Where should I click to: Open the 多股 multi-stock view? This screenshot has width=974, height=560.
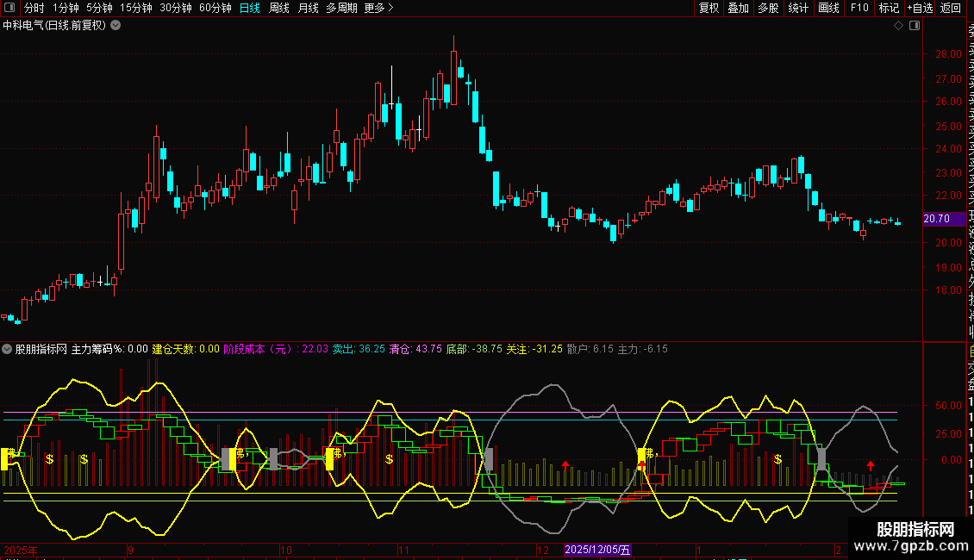tap(768, 8)
